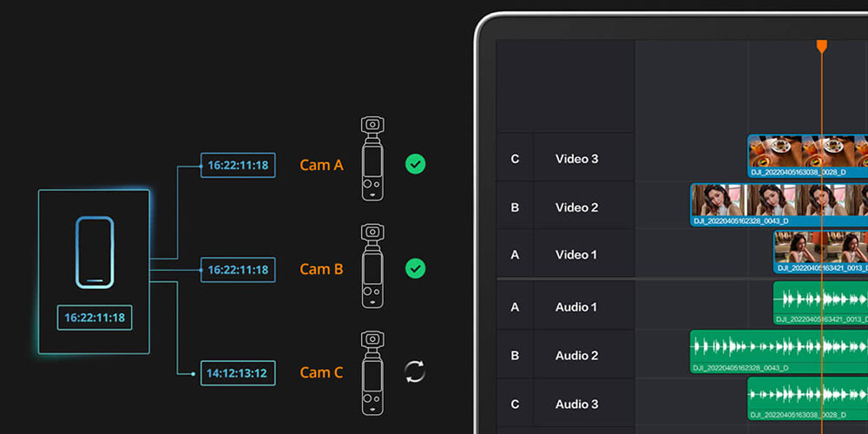Select the Audio 3 track header
Viewport: 868px width, 434px height.
pyautogui.click(x=577, y=404)
